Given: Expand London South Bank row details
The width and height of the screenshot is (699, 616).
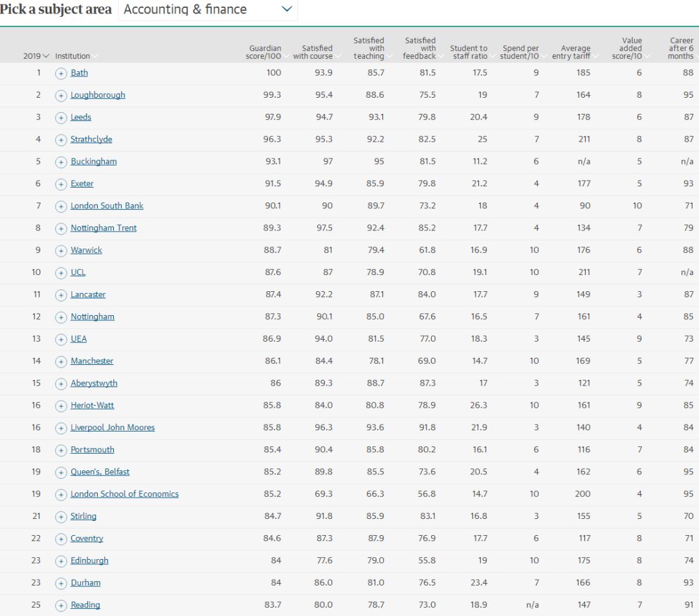Looking at the screenshot, I should tap(61, 206).
